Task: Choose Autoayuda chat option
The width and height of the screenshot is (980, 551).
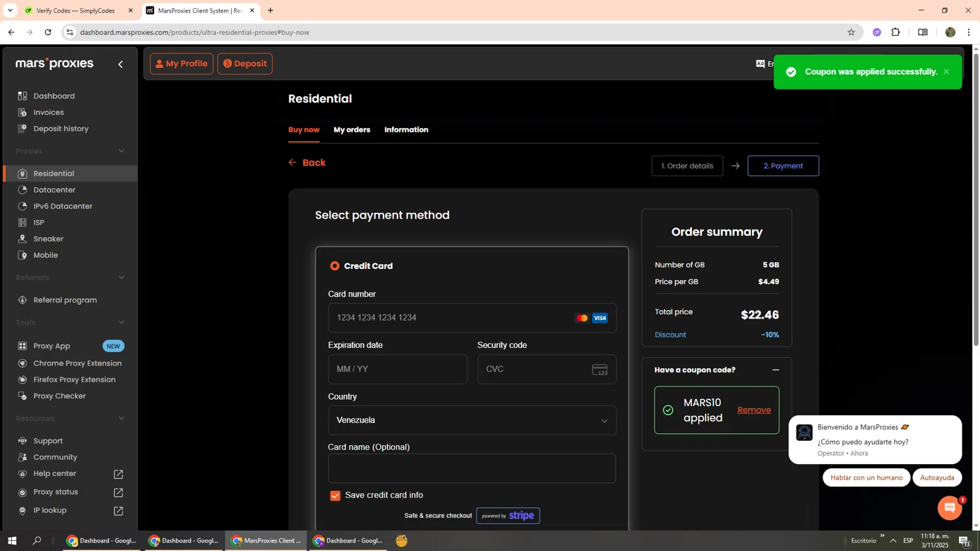Action: point(937,478)
